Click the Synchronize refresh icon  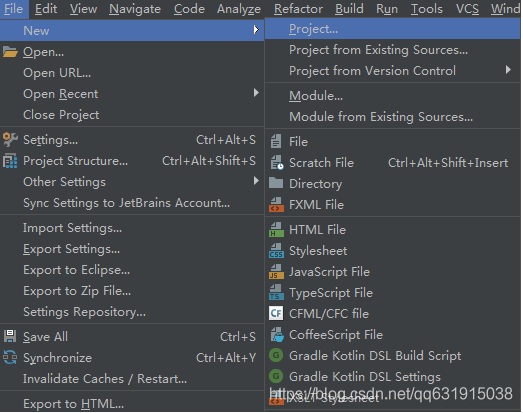[x=10, y=358]
